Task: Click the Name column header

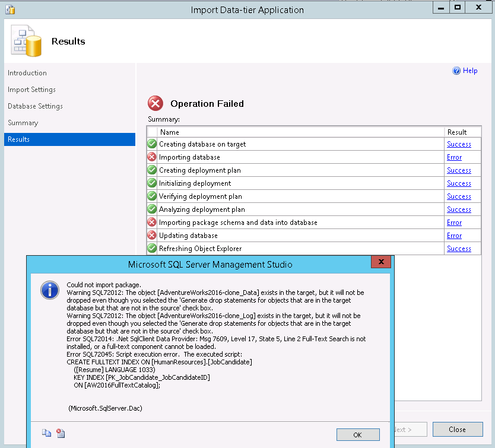Action: [x=301, y=132]
